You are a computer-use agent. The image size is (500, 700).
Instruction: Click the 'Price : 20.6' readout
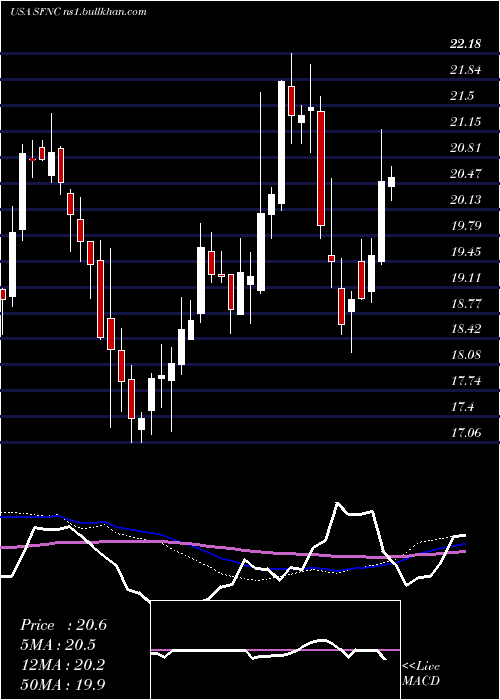[63, 625]
